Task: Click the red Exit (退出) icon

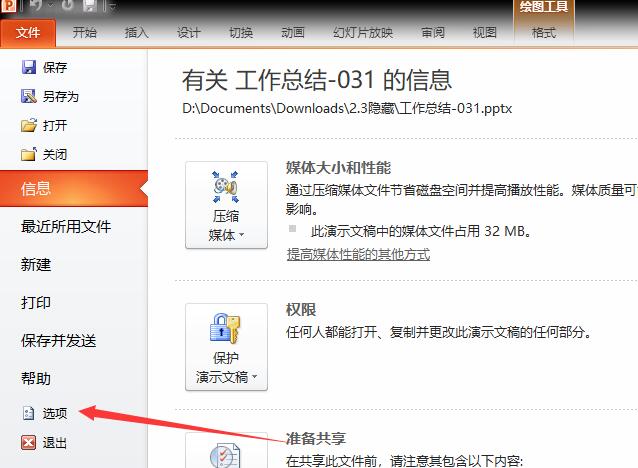Action: coord(28,442)
